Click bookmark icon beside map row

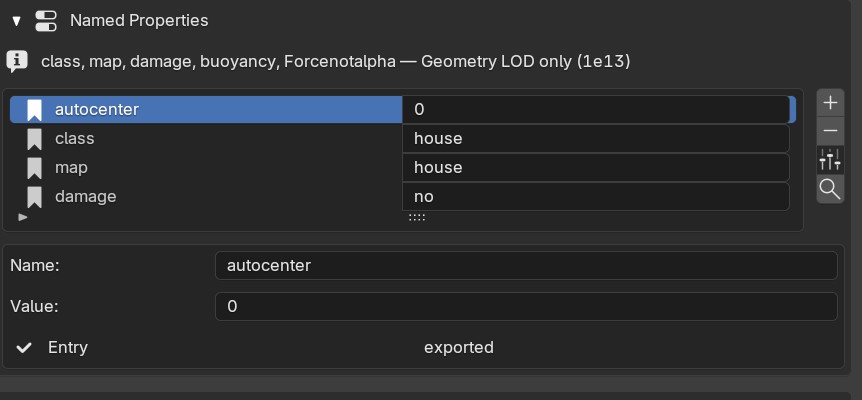click(35, 168)
